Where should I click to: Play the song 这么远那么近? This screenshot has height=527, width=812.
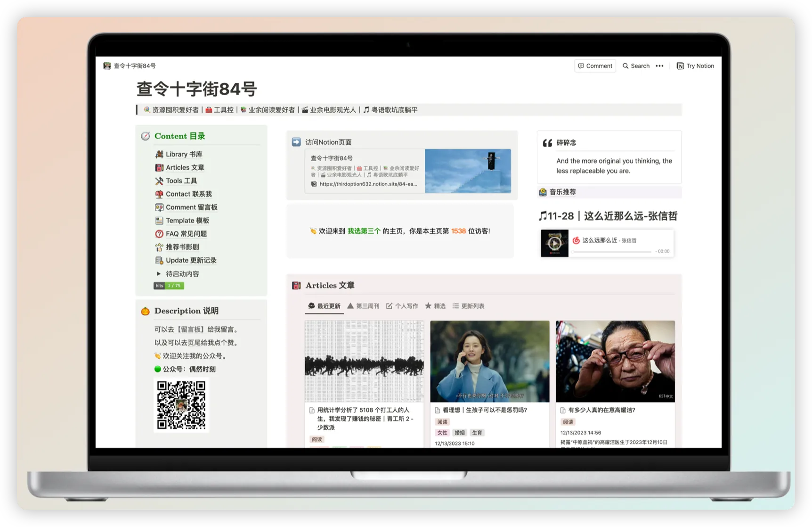[x=554, y=243]
